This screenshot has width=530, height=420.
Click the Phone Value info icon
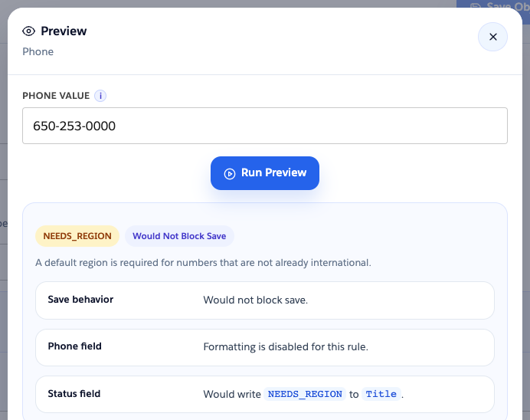pyautogui.click(x=100, y=96)
